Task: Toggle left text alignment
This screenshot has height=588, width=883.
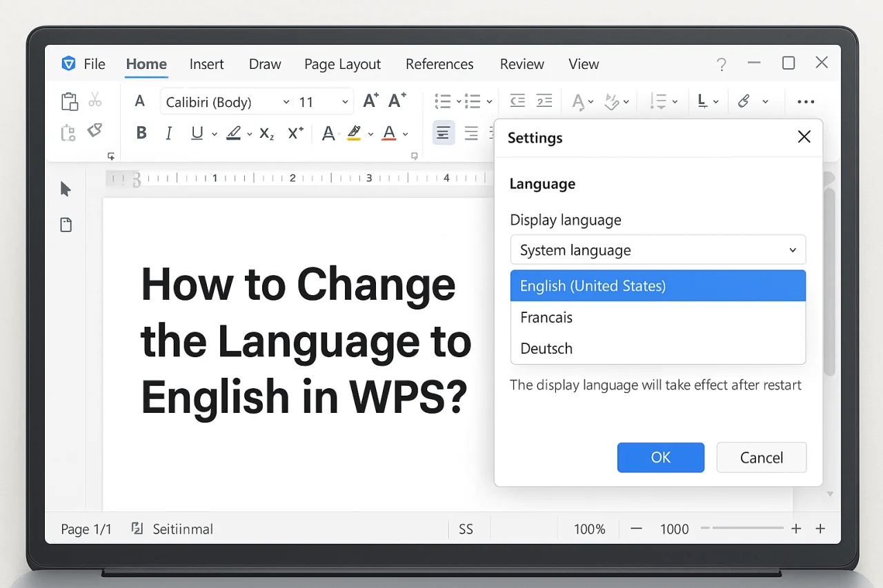Action: (x=443, y=133)
